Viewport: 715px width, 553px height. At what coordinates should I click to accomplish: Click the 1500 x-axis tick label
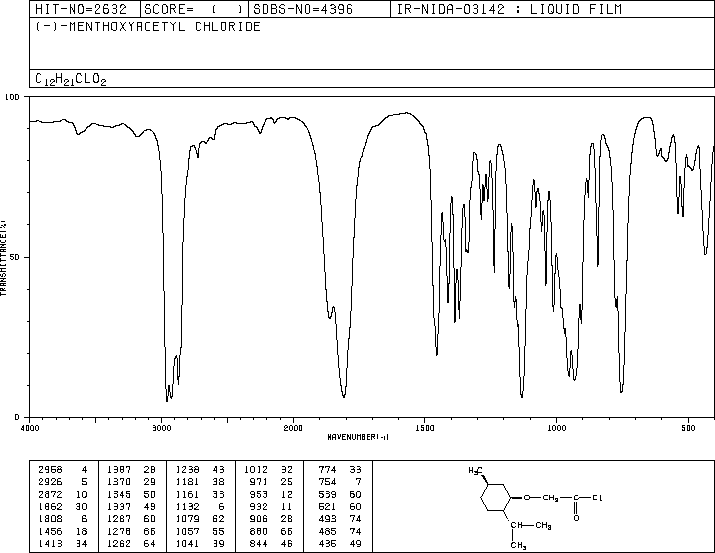pos(425,428)
